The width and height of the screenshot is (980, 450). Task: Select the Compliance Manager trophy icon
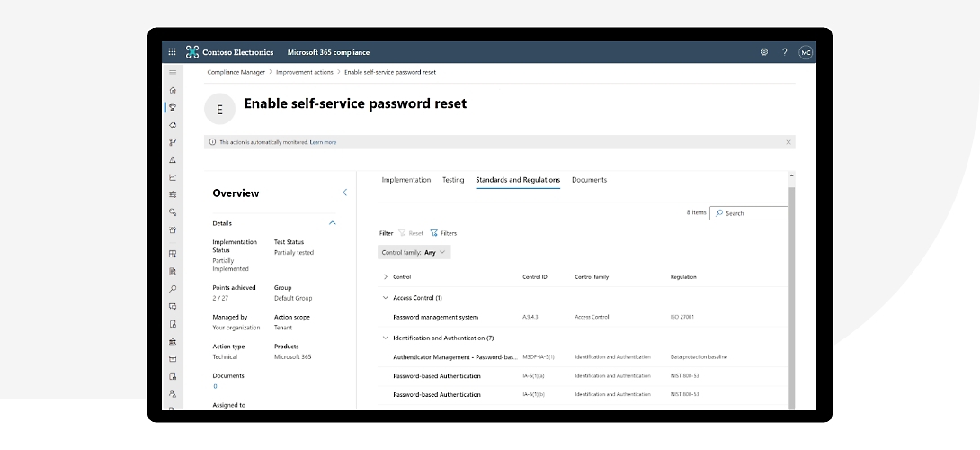pos(173,107)
